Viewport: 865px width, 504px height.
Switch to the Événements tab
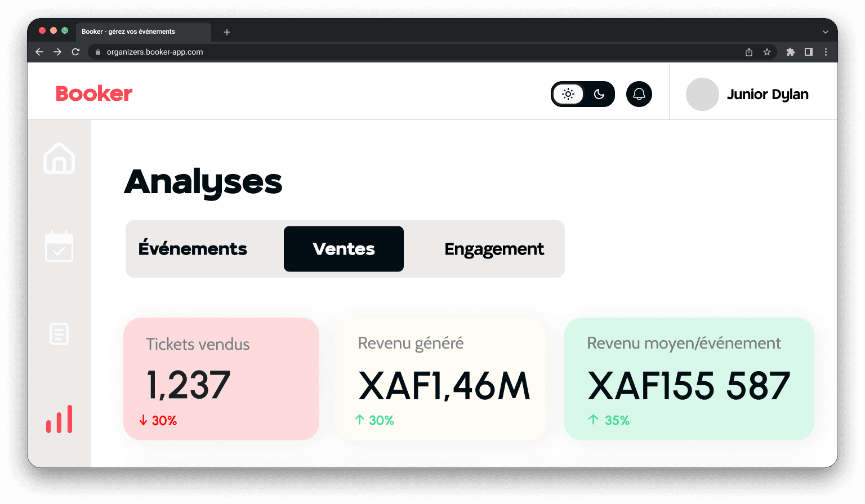pyautogui.click(x=193, y=249)
